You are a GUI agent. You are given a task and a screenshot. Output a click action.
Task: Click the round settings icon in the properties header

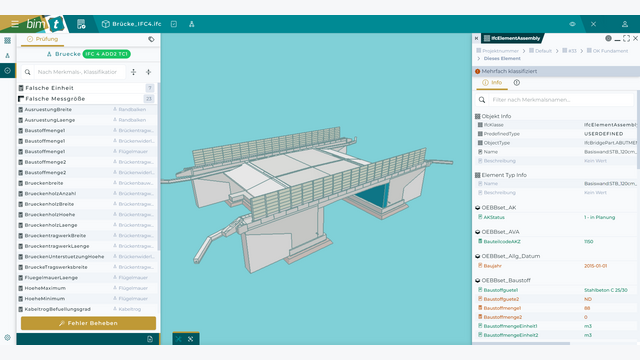(x=608, y=38)
